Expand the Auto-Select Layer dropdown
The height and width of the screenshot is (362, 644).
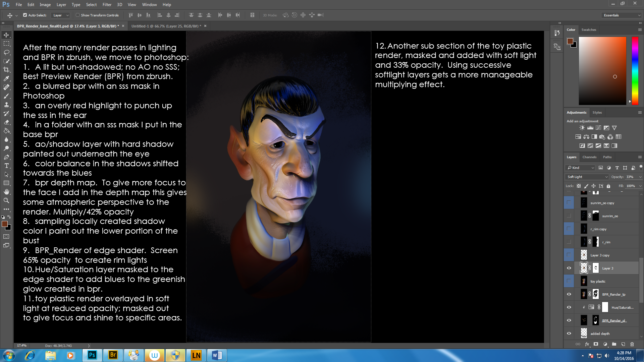pyautogui.click(x=61, y=15)
